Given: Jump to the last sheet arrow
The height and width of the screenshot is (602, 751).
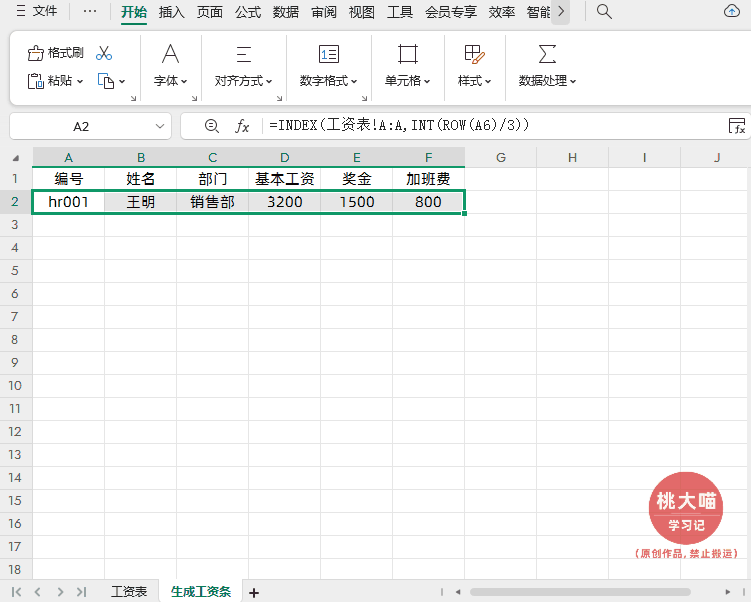Looking at the screenshot, I should 81,592.
